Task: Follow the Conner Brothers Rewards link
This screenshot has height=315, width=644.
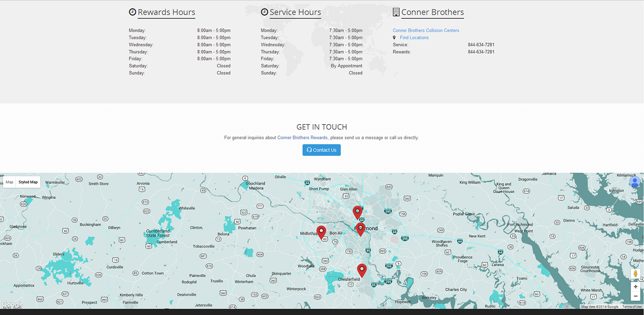Action: [x=303, y=138]
